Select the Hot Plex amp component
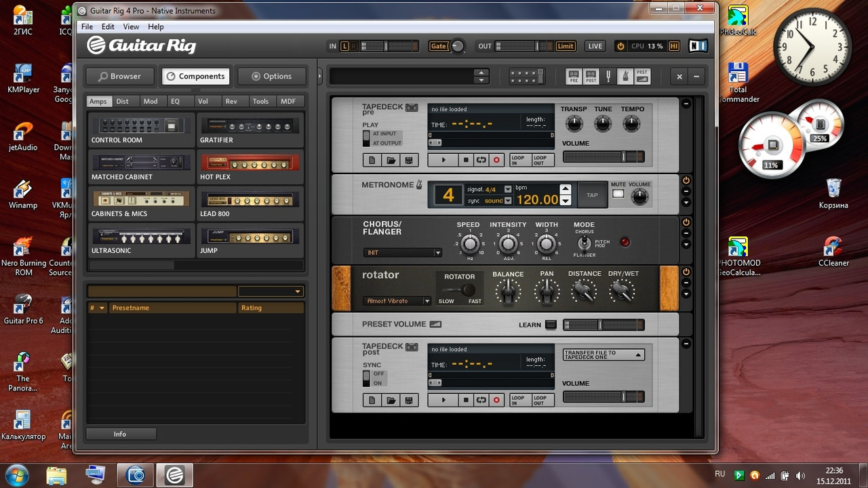868x488 pixels. 250,167
